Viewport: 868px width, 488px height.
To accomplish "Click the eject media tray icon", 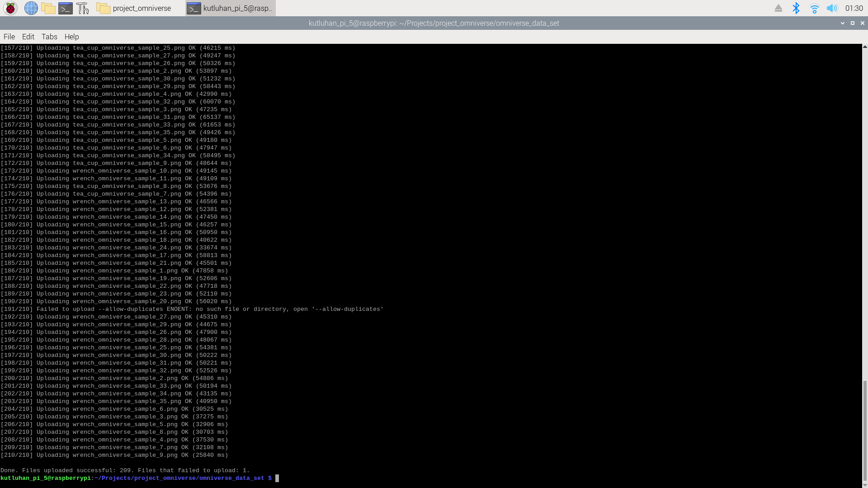I will (x=778, y=8).
